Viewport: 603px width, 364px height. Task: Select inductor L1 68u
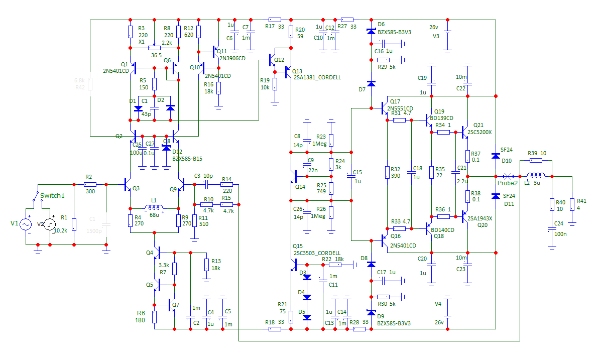click(x=154, y=207)
